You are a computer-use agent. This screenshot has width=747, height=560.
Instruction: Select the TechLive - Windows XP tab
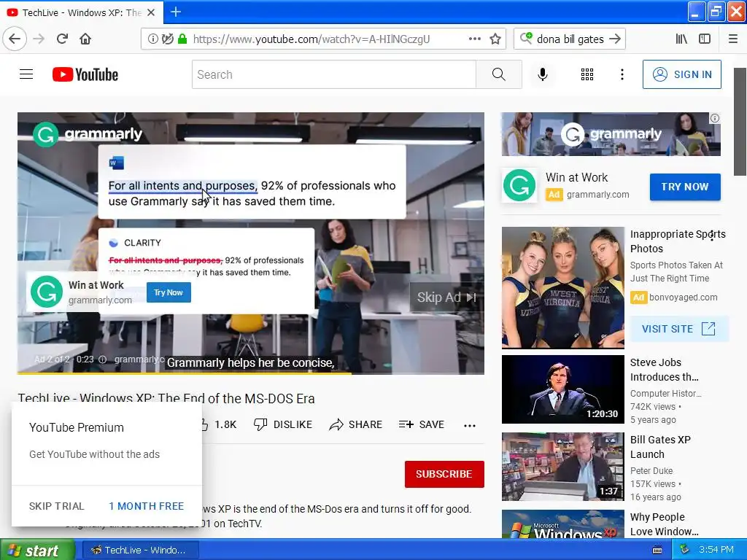tap(81, 12)
